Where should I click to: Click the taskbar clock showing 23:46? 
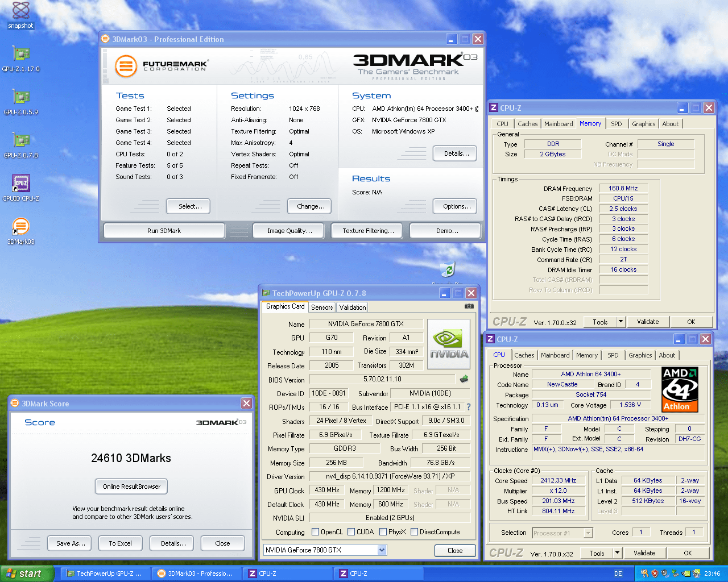[712, 573]
